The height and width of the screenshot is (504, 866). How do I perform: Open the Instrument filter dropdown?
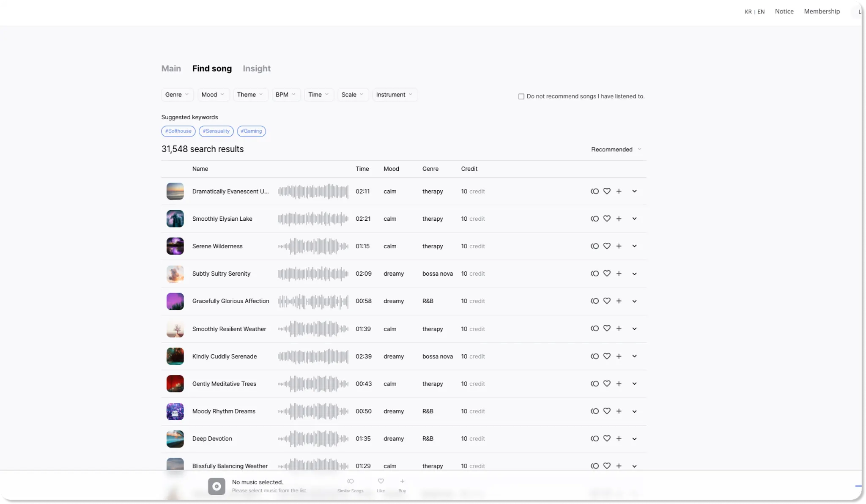click(394, 95)
